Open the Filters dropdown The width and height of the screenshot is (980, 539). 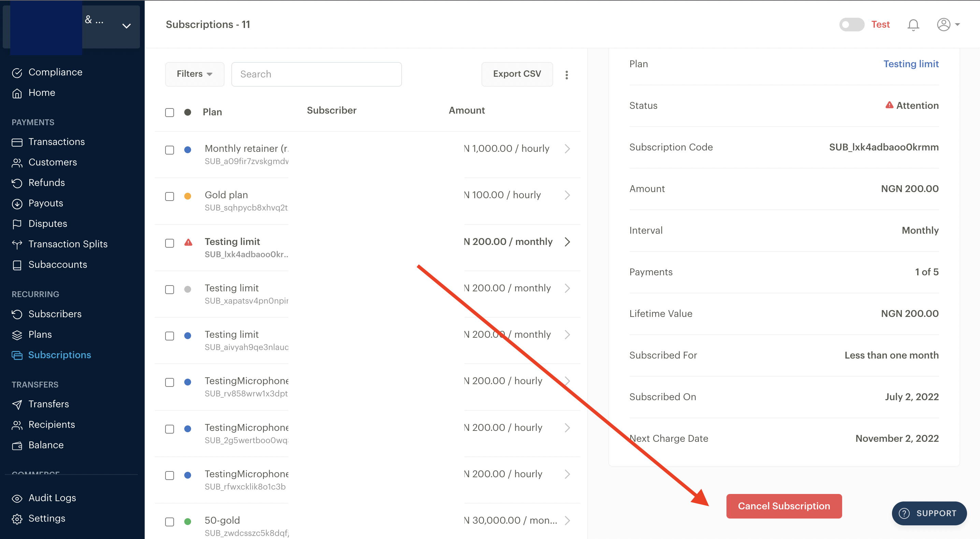194,74
